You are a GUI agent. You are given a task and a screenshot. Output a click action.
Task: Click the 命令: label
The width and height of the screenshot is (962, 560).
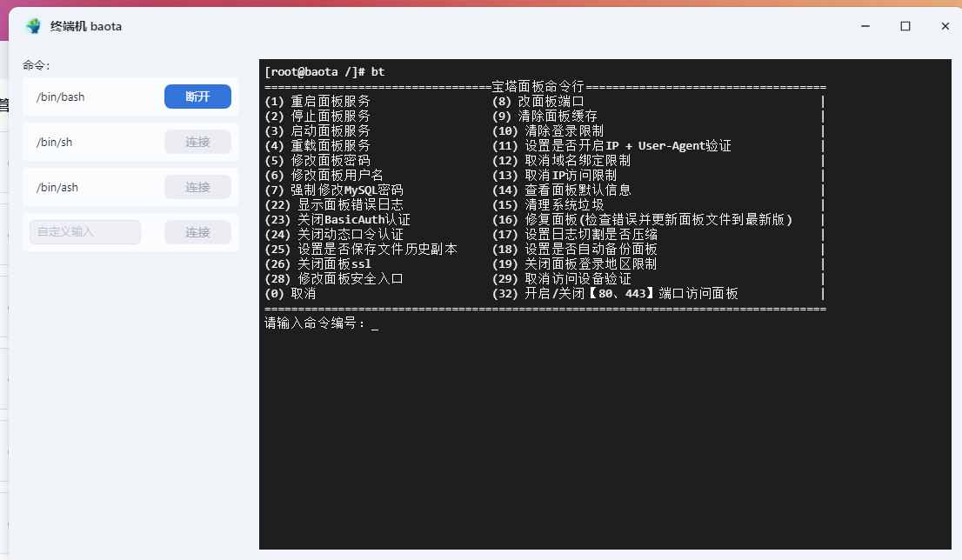click(37, 65)
